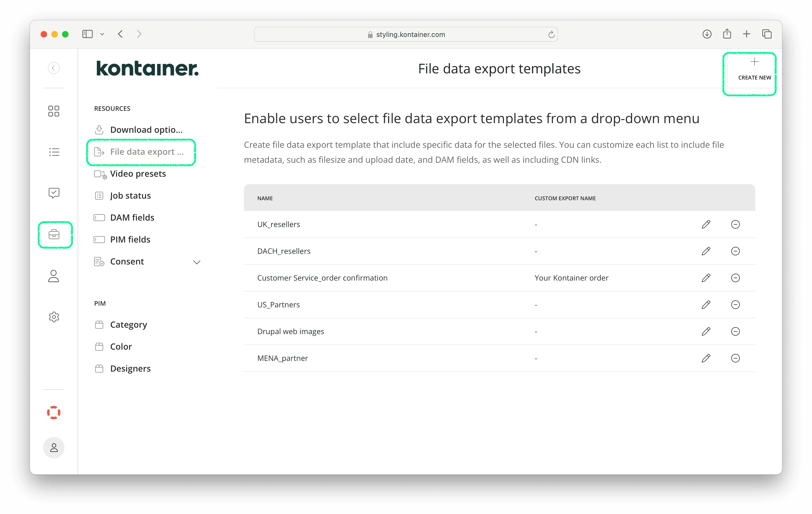The width and height of the screenshot is (812, 514).
Task: Open DAM fields from the Resources list
Action: click(132, 217)
